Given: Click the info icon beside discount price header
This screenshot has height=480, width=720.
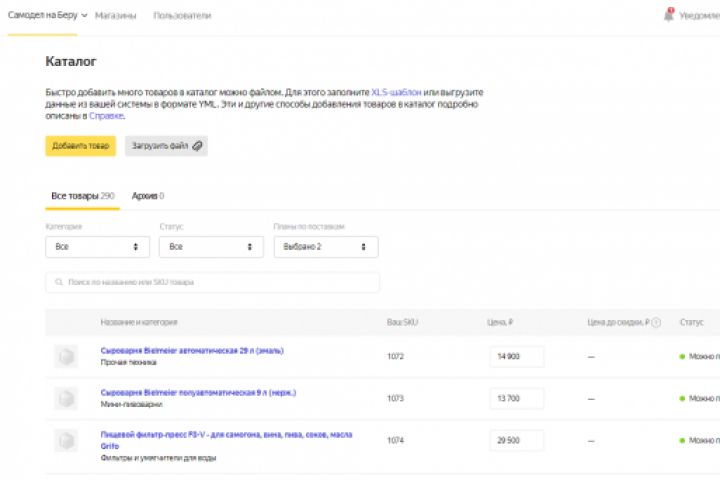Looking at the screenshot, I should point(656,322).
